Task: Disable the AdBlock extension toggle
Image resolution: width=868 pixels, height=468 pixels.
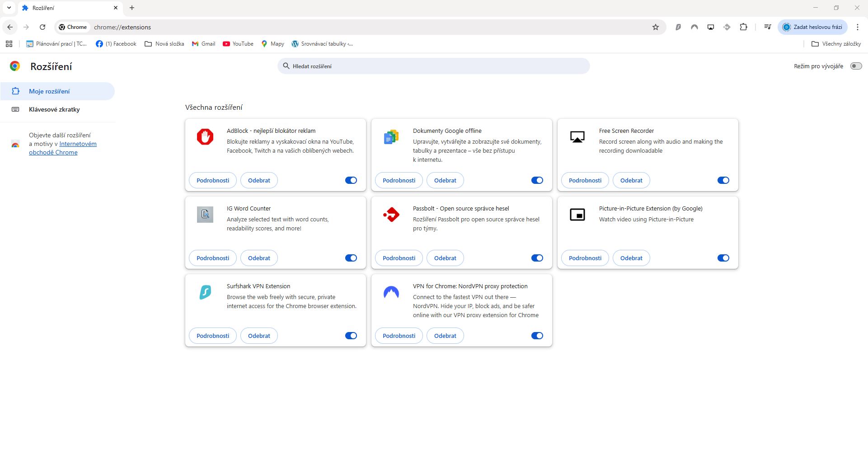Action: tap(351, 180)
